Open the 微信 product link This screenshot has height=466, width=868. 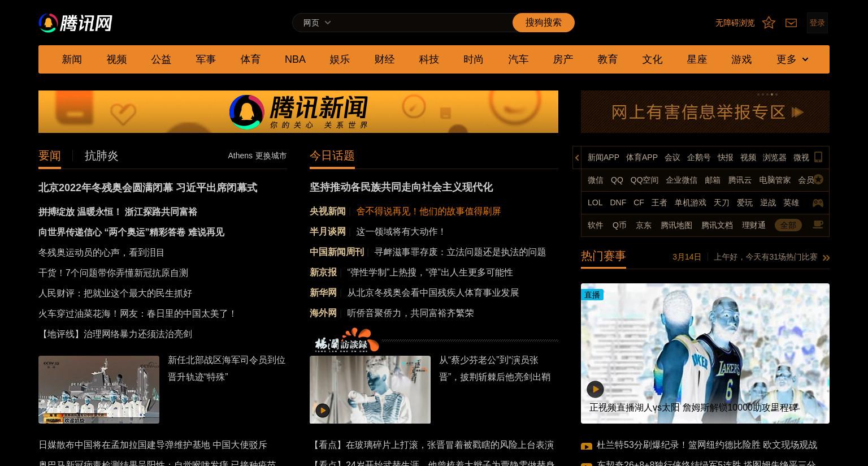(596, 180)
